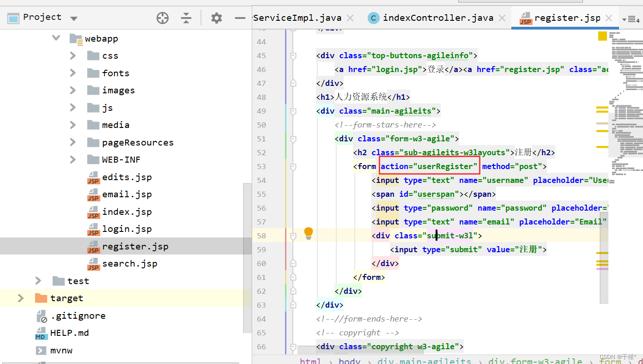This screenshot has height=364, width=643.
Task: Select email.jsp file icon
Action: (x=94, y=195)
